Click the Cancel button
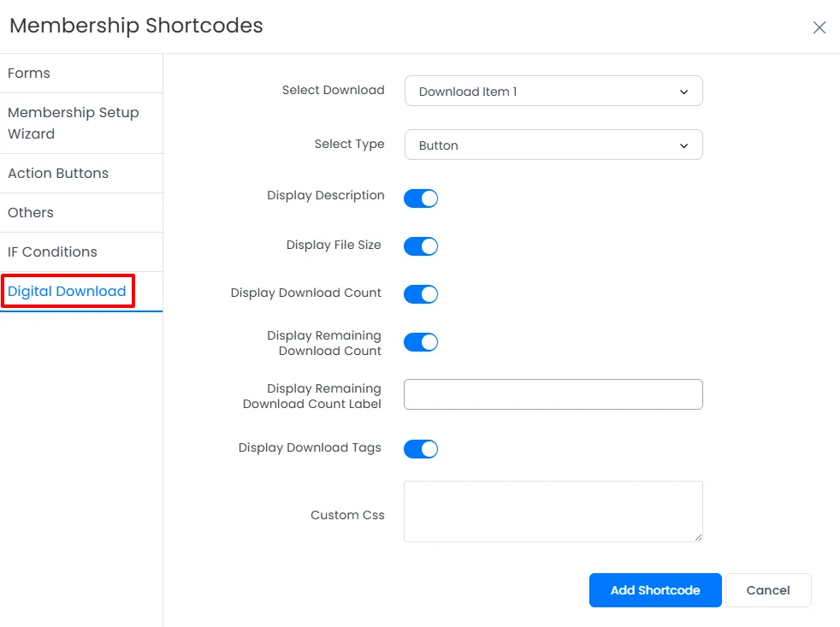The image size is (840, 627). click(x=767, y=589)
